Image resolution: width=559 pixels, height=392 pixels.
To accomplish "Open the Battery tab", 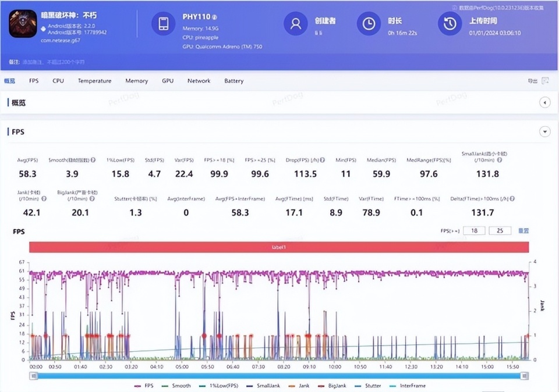I will click(233, 81).
